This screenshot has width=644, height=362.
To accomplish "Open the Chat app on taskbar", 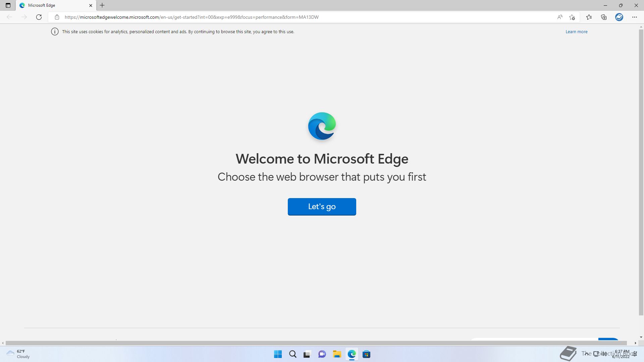I will 322,354.
